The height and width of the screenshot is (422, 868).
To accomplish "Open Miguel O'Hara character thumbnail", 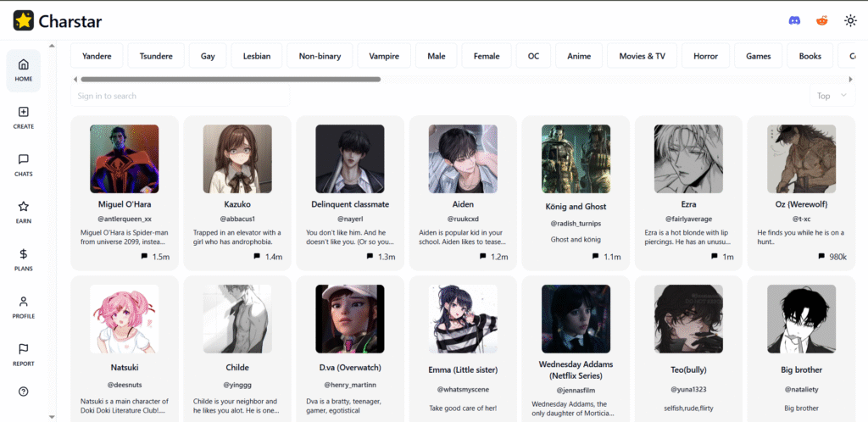I will click(x=125, y=158).
